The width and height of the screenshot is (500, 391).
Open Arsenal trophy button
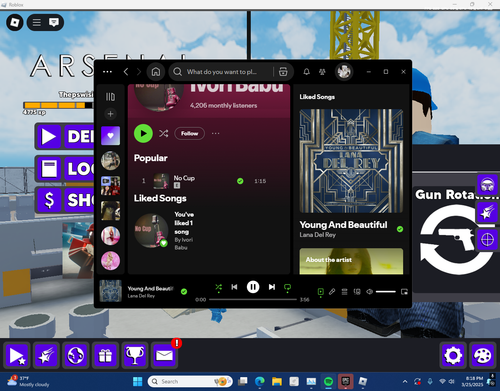134,356
